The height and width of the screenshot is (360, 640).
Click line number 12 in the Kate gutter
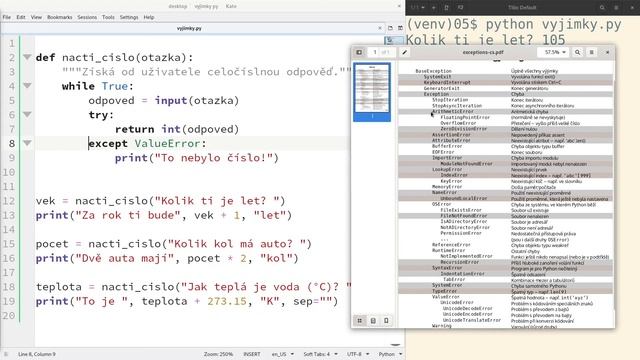9,201
